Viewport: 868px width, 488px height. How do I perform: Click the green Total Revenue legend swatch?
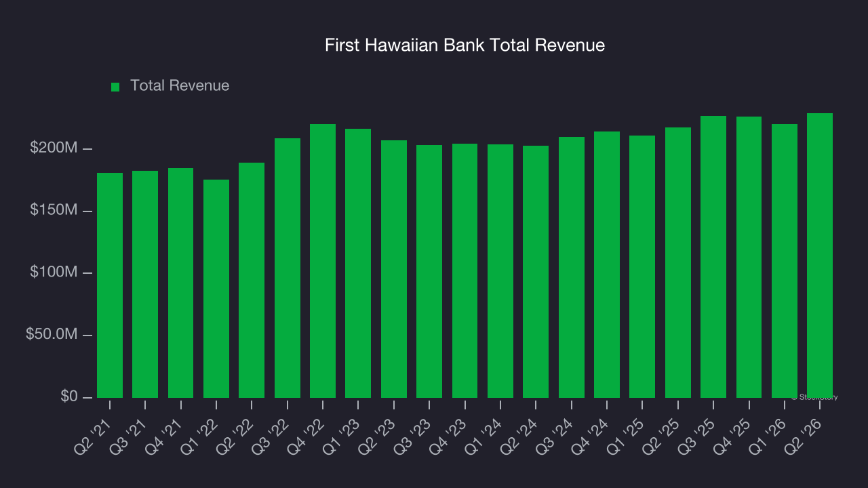(115, 87)
